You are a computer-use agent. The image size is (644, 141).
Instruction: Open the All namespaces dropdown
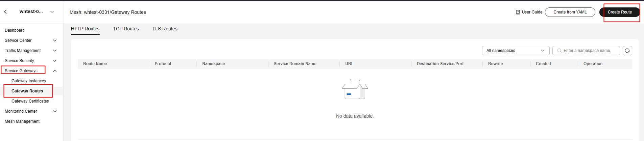point(516,51)
